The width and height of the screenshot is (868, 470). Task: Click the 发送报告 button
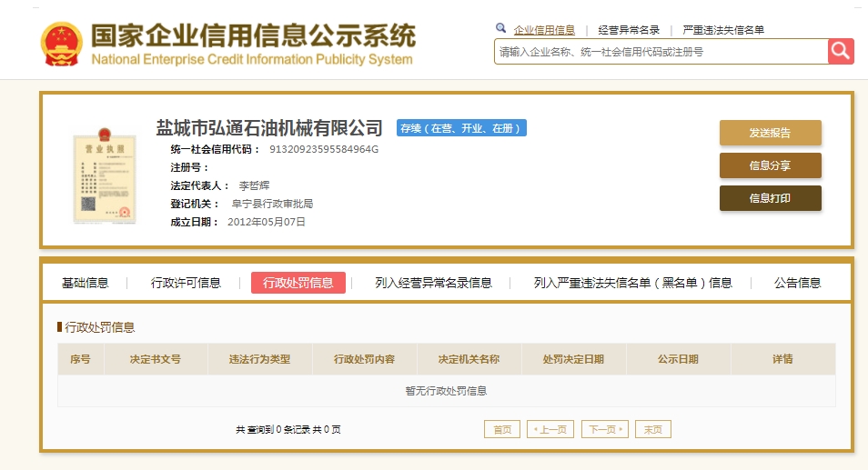click(x=770, y=133)
